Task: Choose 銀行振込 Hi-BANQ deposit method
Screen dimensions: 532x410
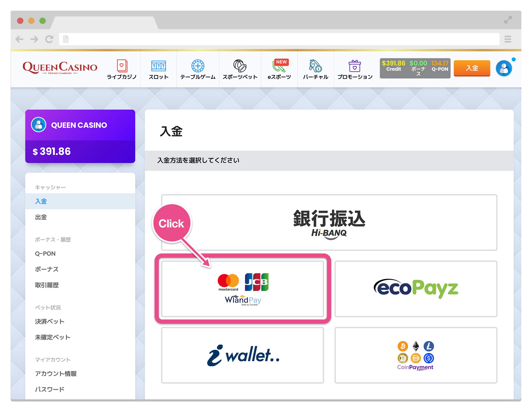Action: (329, 223)
